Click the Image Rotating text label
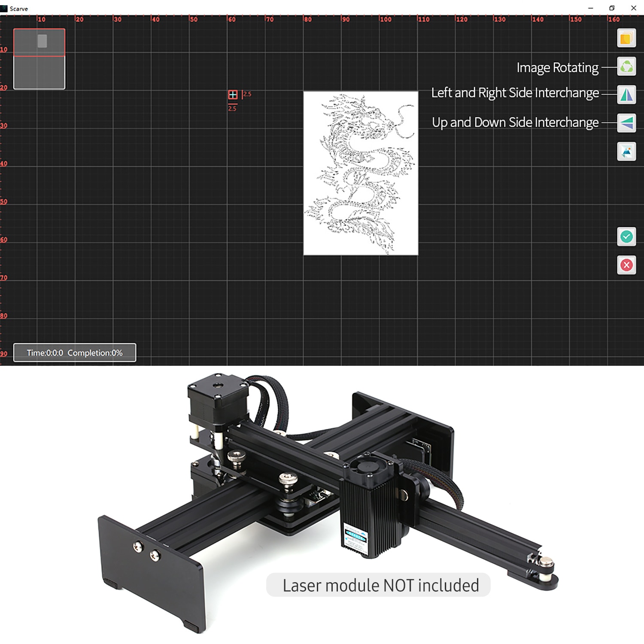This screenshot has height=644, width=644. coord(557,68)
